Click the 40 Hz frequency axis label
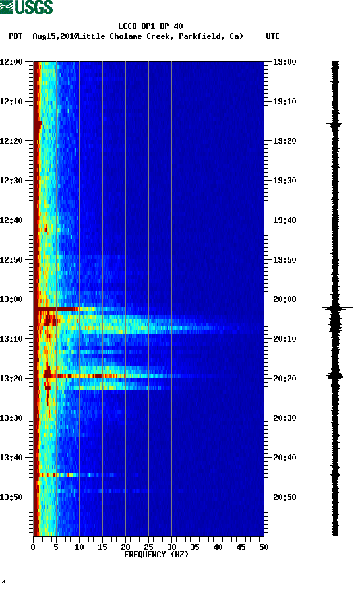The image size is (364, 589). [218, 547]
